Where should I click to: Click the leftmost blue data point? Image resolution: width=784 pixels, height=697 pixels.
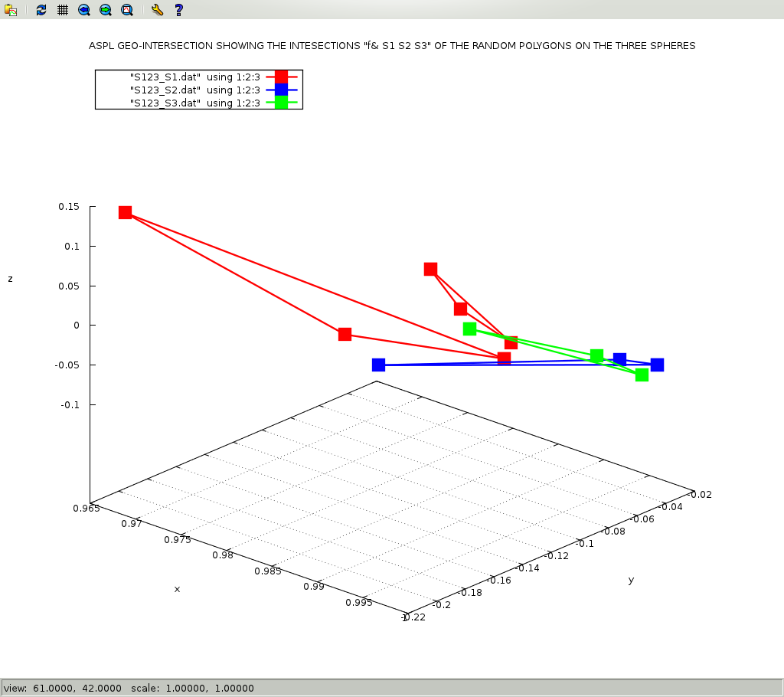pyautogui.click(x=378, y=365)
